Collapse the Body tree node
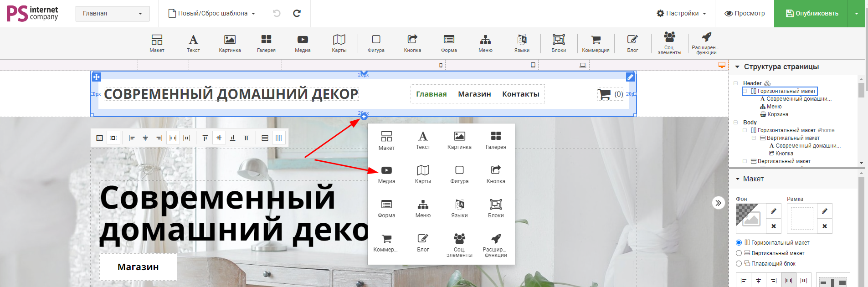The height and width of the screenshot is (287, 868). (735, 123)
